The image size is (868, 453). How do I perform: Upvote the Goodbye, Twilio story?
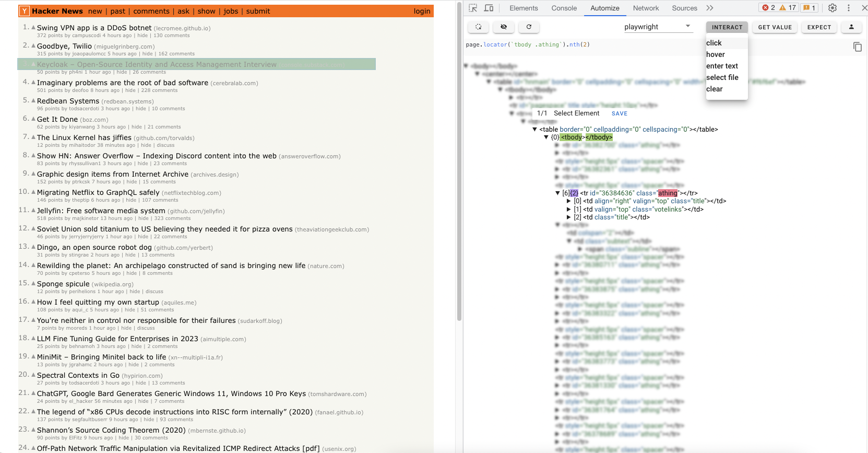(x=33, y=45)
